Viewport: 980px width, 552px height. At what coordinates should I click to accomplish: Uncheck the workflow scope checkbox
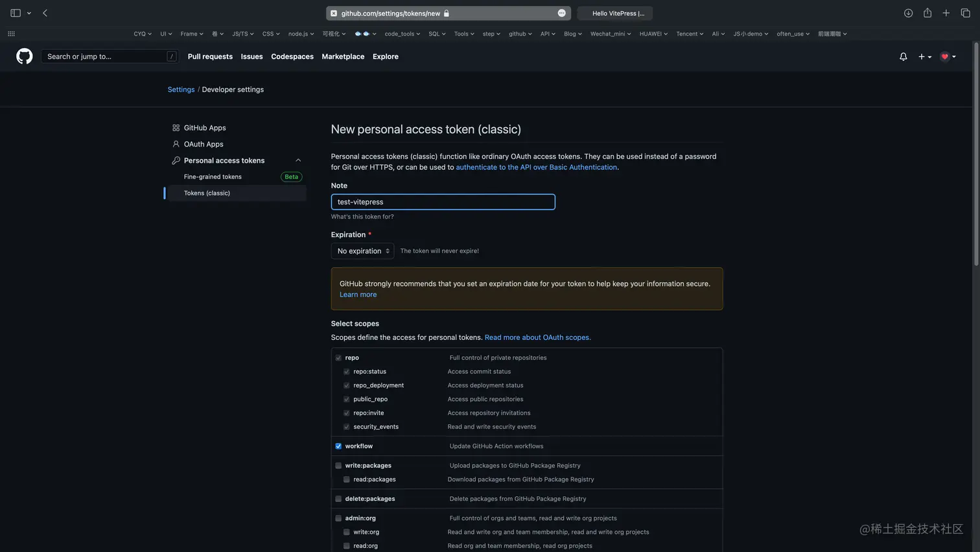338,446
